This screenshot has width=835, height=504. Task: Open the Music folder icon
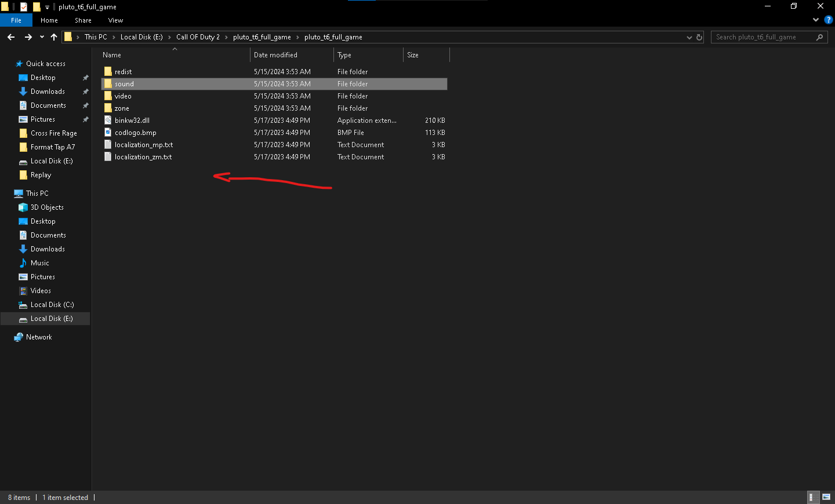point(23,263)
